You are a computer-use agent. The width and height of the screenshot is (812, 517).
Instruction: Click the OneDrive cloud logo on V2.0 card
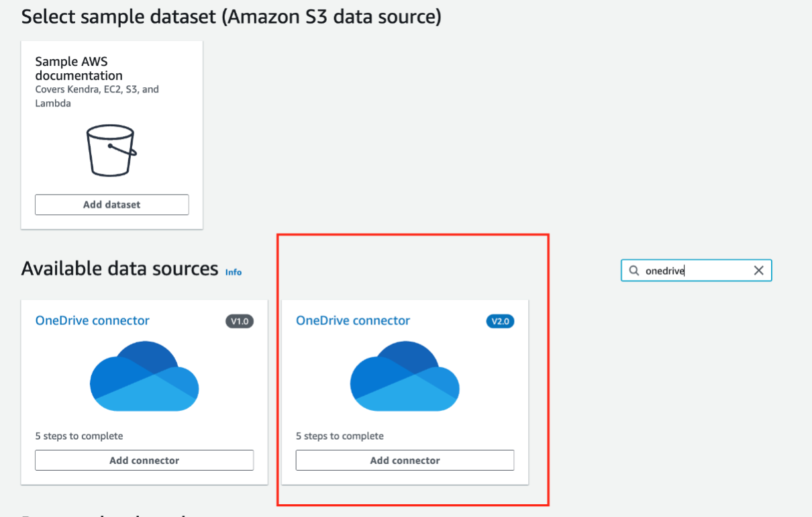click(405, 376)
